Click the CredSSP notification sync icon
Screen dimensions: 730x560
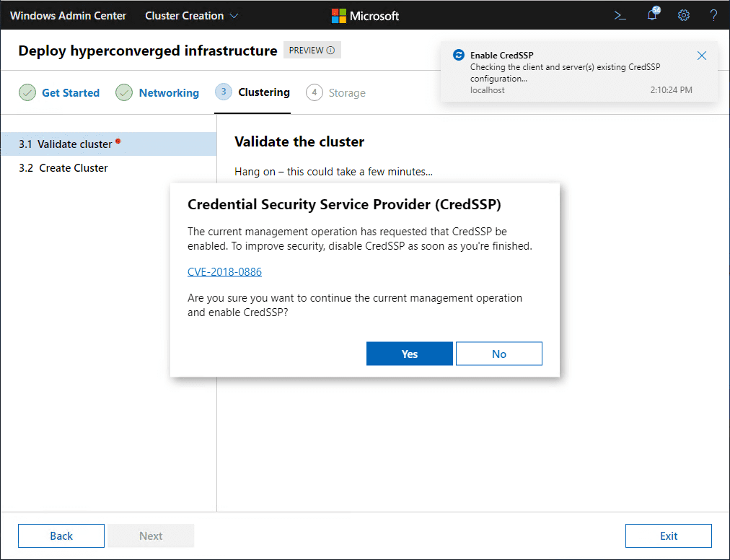click(458, 56)
